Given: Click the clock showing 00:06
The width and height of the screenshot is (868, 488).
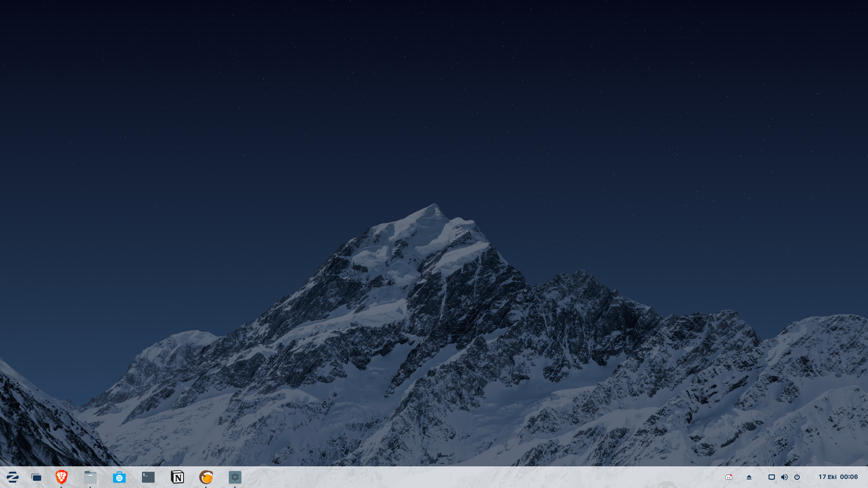Looking at the screenshot, I should (849, 477).
